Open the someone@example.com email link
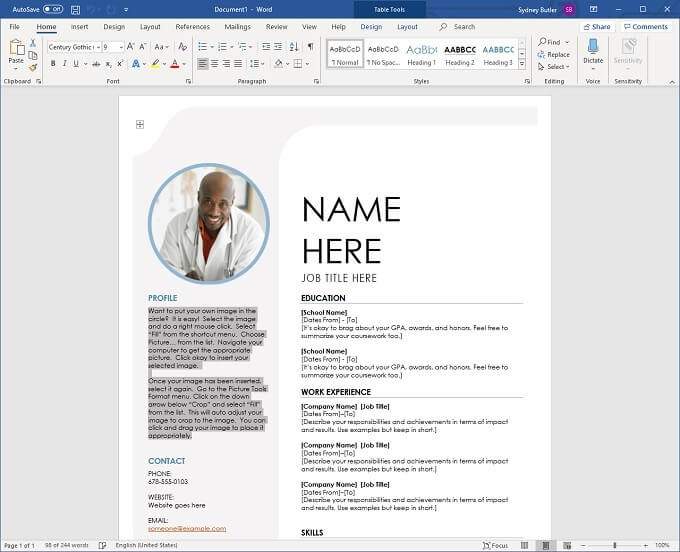 (187, 528)
